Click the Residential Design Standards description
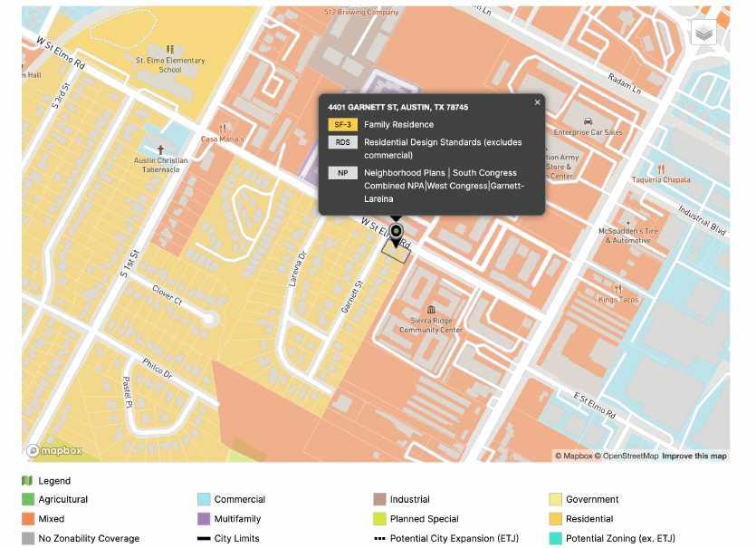The image size is (756, 548). 443,149
